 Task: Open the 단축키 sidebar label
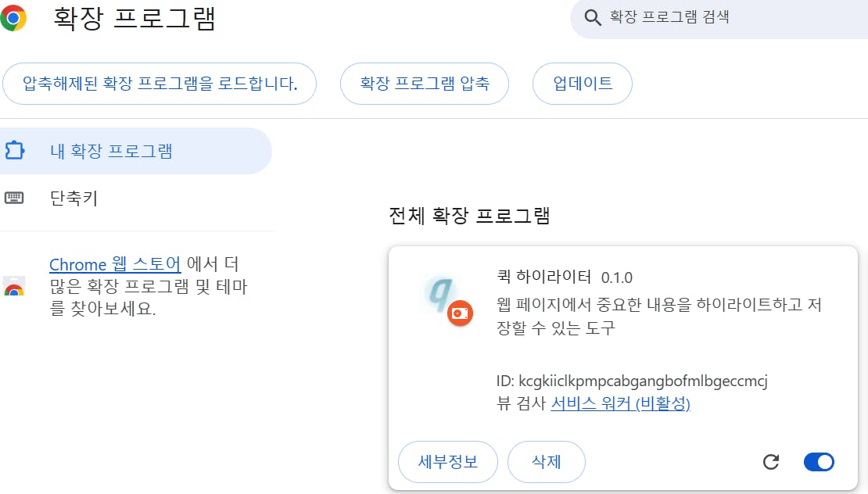[74, 198]
